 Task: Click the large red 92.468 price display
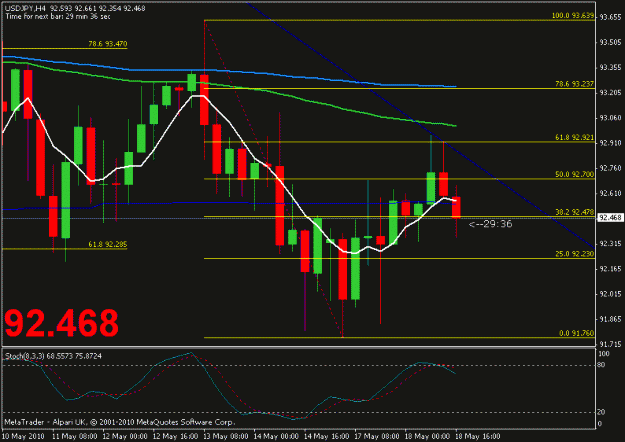coord(61,323)
